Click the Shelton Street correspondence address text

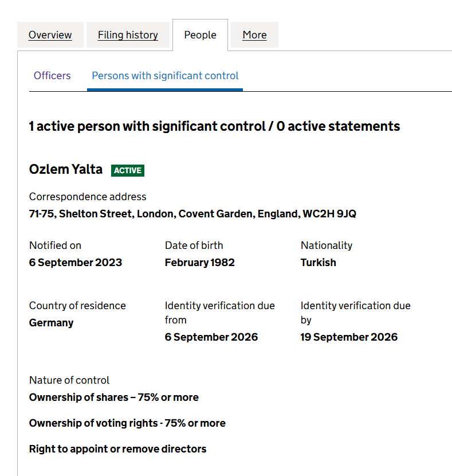pos(192,214)
